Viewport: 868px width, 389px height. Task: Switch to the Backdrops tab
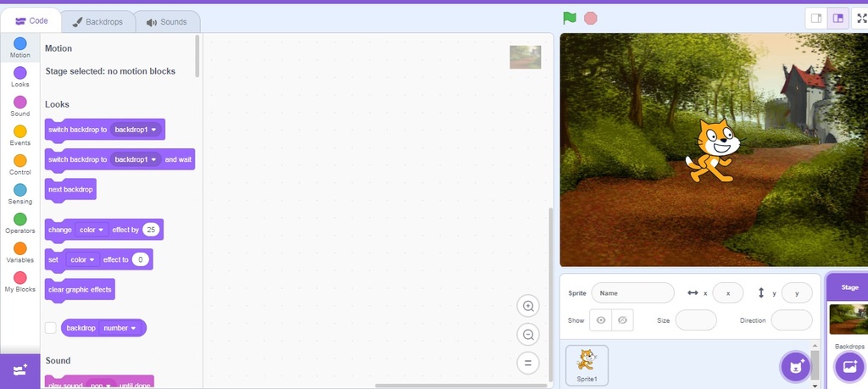tap(100, 22)
